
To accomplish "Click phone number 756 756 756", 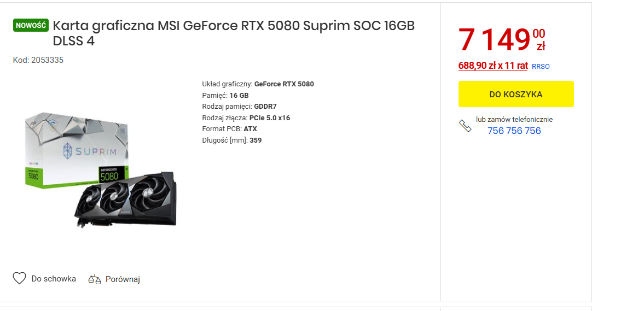I will click(x=514, y=131).
